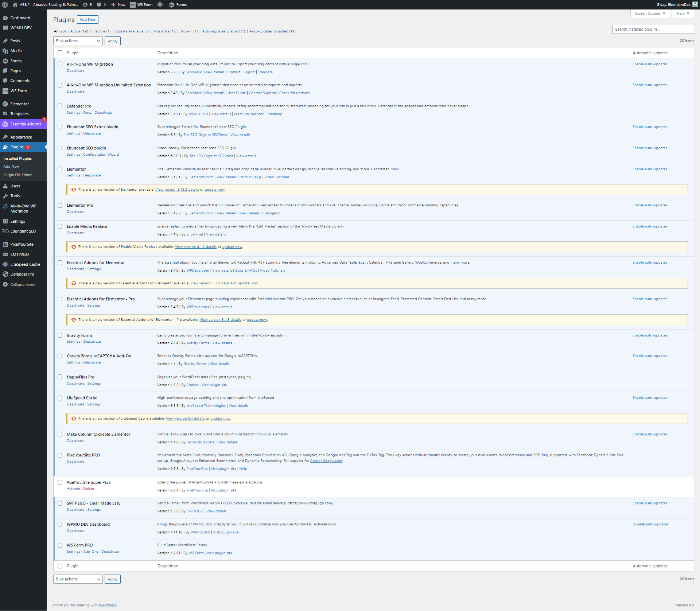
Task: Open the top Bulk actions dropdown
Action: [x=78, y=41]
